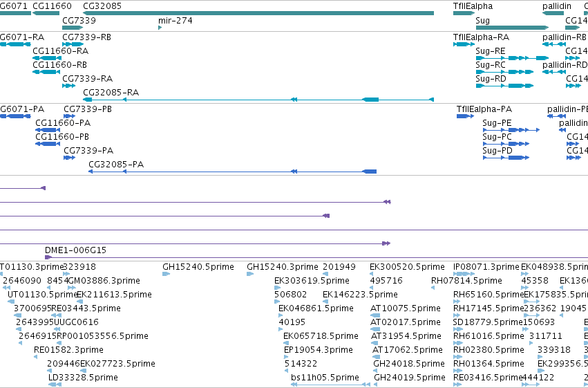The height and width of the screenshot is (388, 588).
Task: Click transcript CG11660-RA
Action: point(60,51)
